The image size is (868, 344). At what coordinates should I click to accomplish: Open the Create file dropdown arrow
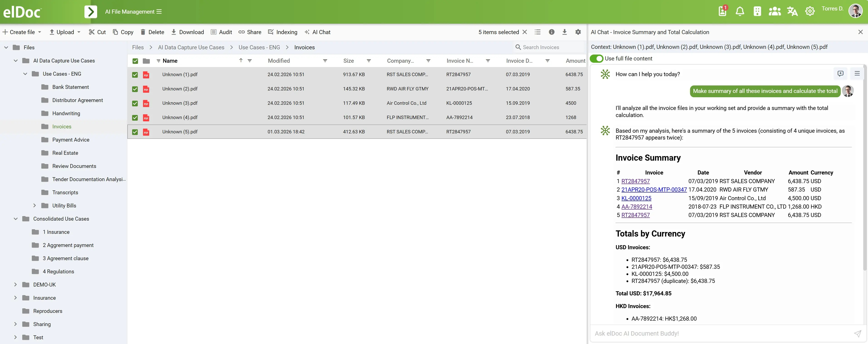point(40,32)
